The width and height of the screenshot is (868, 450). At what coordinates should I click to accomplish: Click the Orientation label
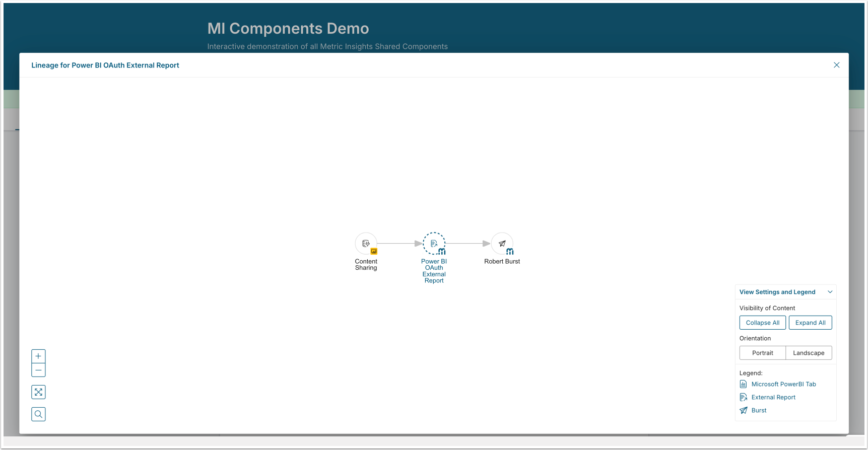[755, 338]
